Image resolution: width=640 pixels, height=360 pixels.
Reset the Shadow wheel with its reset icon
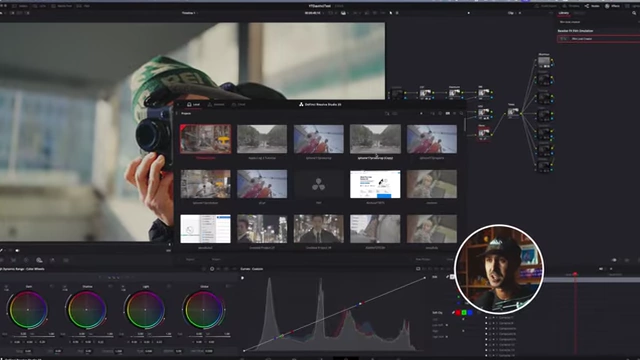[110, 287]
